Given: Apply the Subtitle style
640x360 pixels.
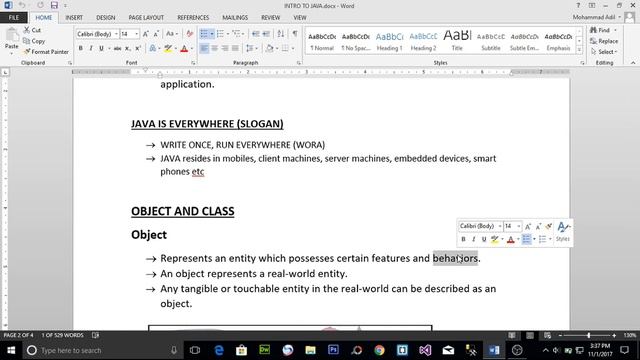Looking at the screenshot, I should (491, 41).
